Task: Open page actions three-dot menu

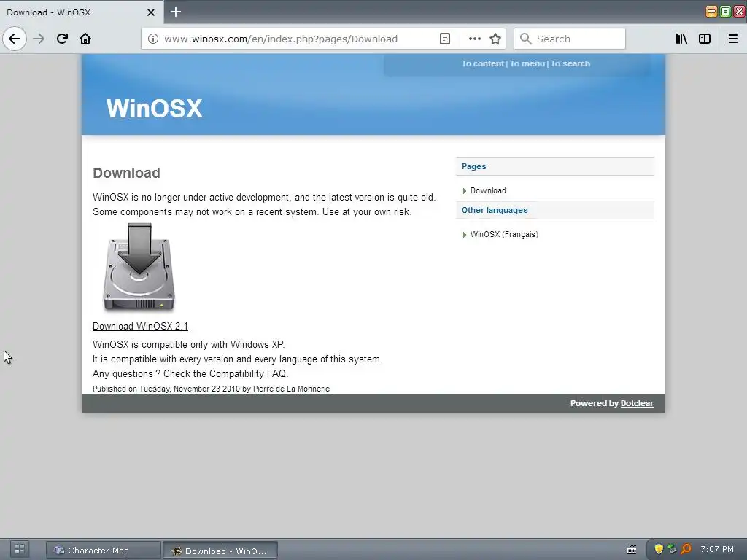Action: pos(474,39)
